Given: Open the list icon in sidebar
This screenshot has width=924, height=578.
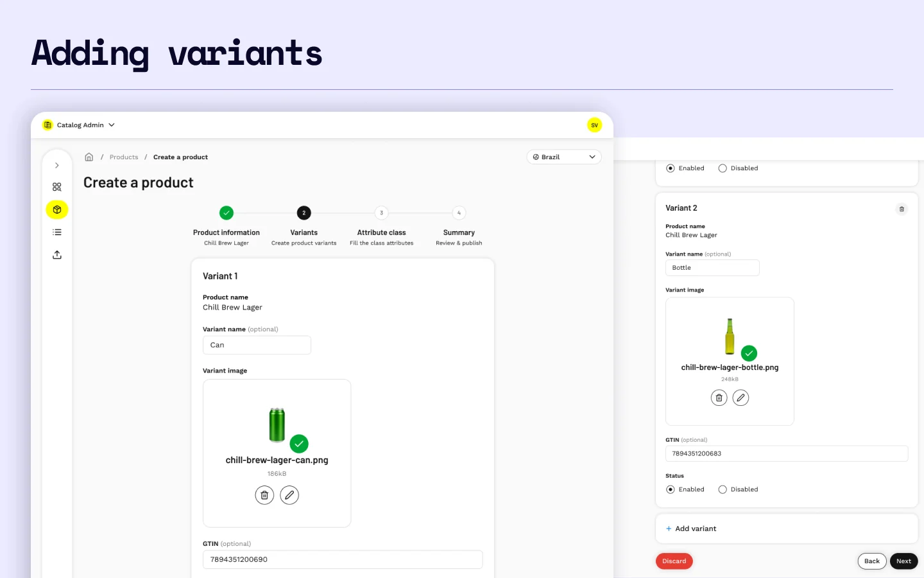Looking at the screenshot, I should coord(57,232).
